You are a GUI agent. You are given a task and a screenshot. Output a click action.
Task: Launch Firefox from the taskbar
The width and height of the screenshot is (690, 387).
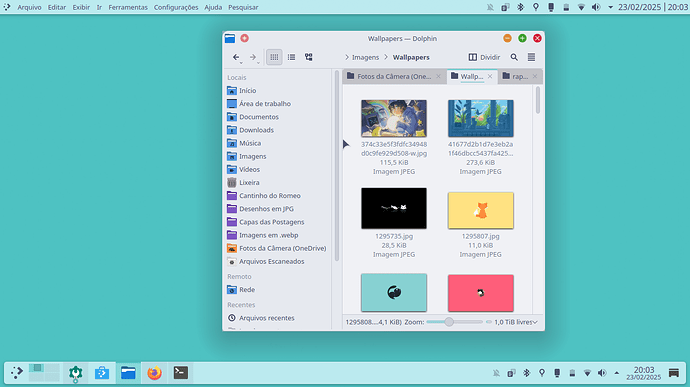coord(154,373)
